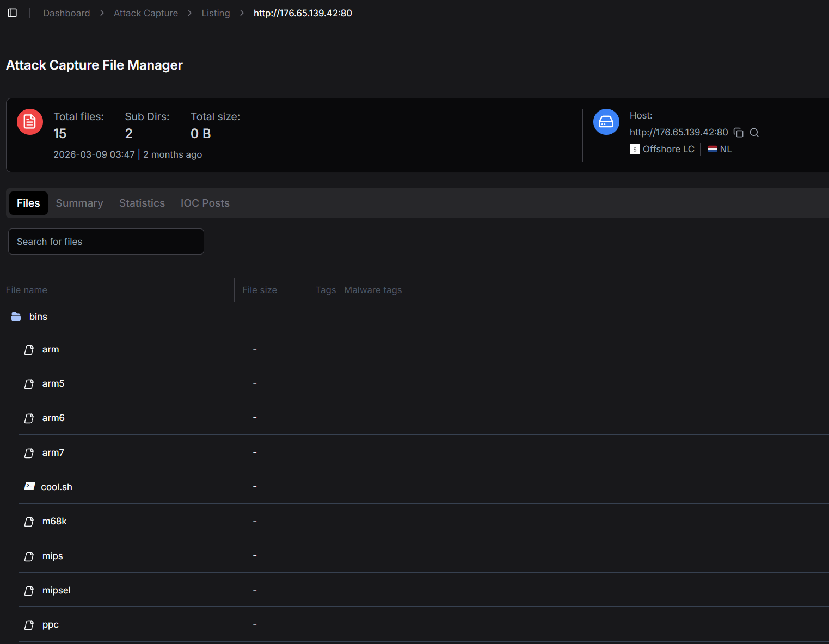Select the Files tab

28,203
